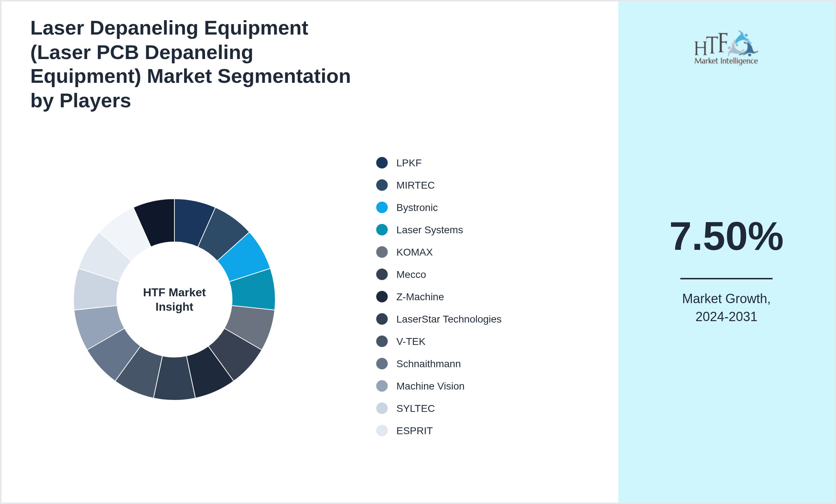This screenshot has width=836, height=504.
Task: Click the V-TEK legend color dot
Action: [x=382, y=341]
